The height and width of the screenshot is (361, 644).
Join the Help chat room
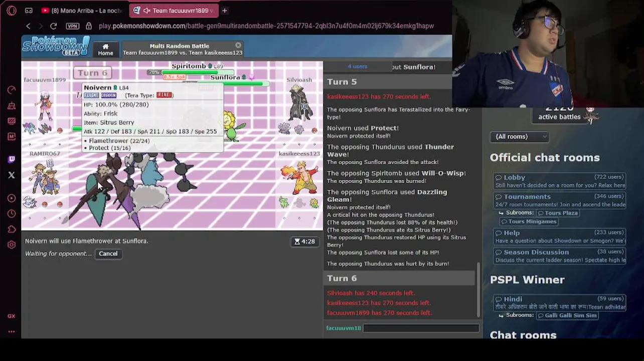coord(559,237)
